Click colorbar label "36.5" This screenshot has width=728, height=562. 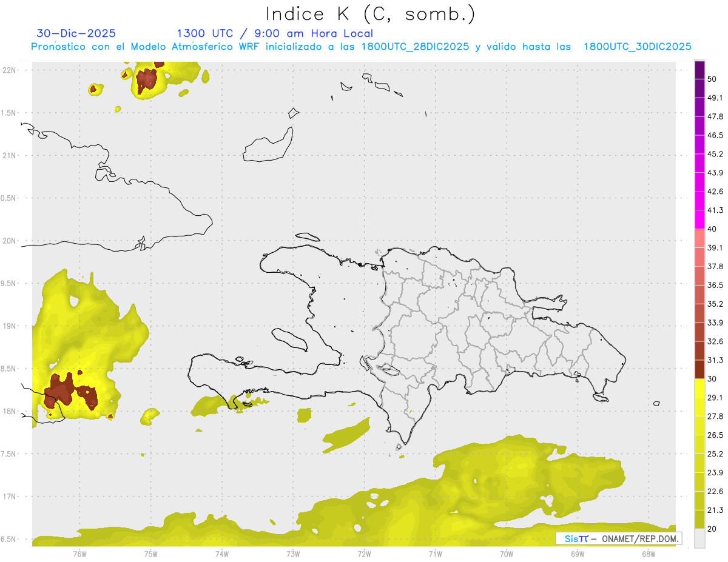pos(715,286)
